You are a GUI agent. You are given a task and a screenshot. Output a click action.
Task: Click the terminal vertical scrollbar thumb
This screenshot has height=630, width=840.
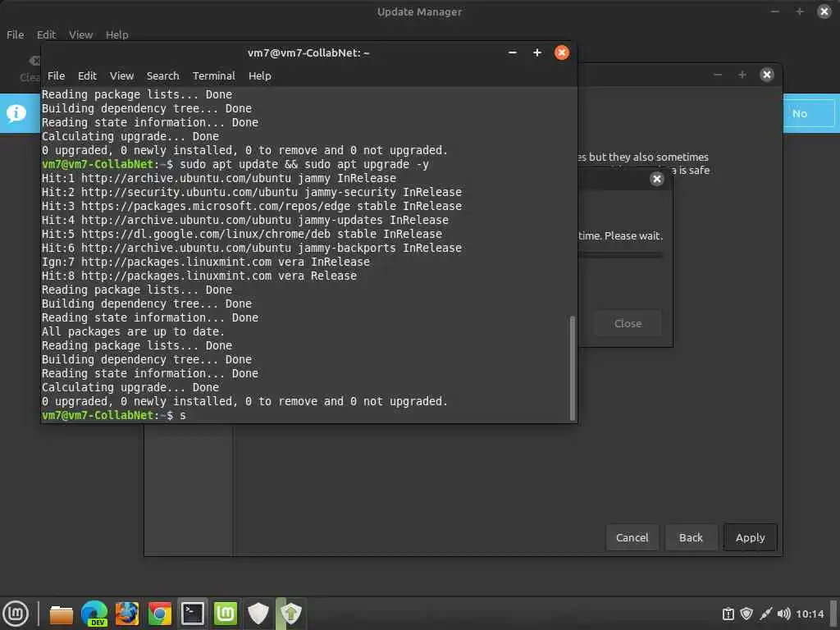click(572, 368)
